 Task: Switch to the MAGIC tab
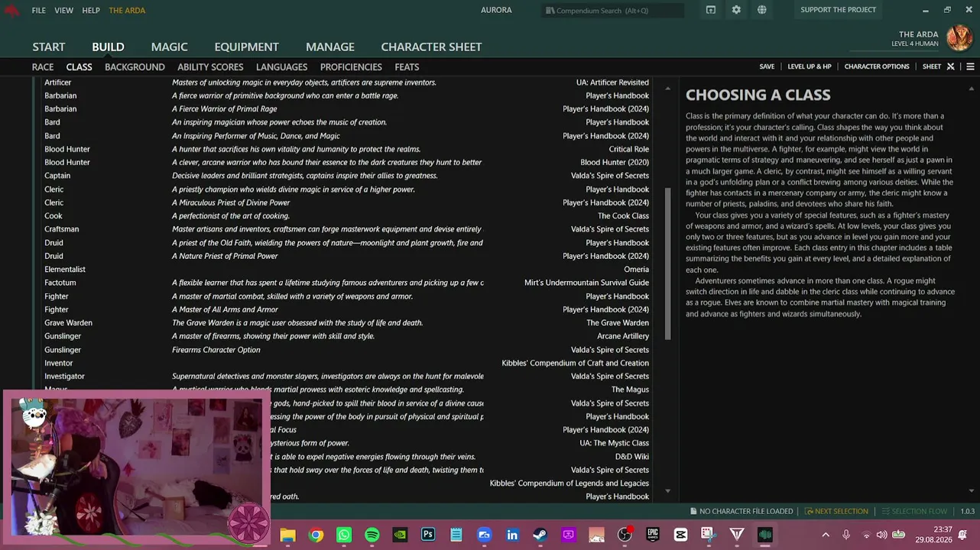[169, 47]
